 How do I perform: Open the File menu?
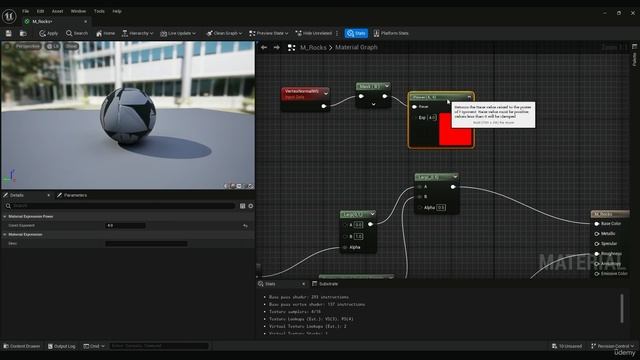click(x=26, y=11)
